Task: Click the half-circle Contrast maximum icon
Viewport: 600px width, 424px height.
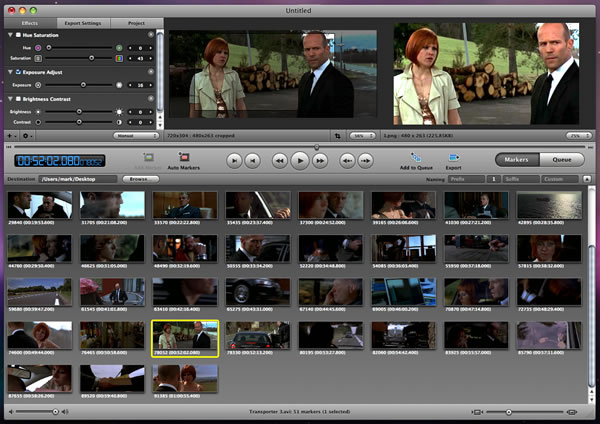Action: pyautogui.click(x=119, y=122)
